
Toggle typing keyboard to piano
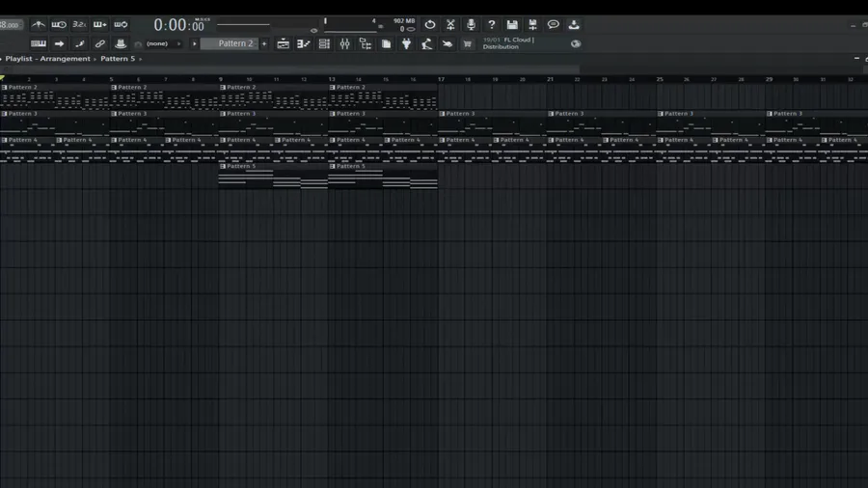[39, 43]
